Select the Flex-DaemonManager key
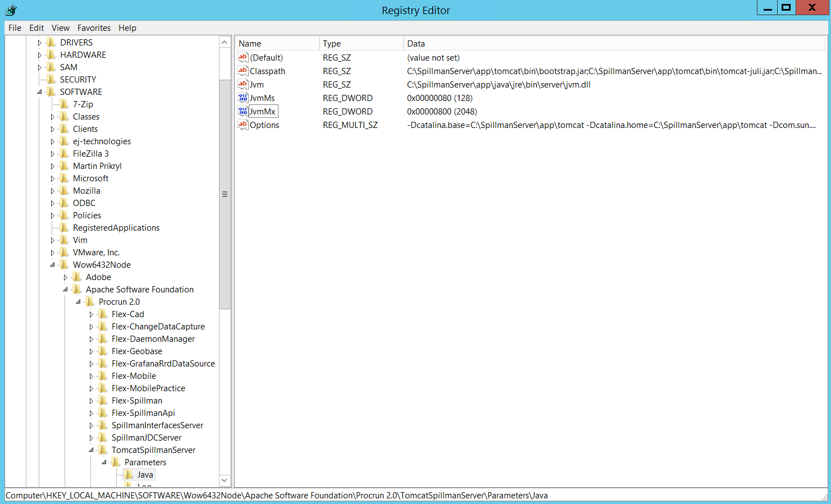Image resolution: width=831 pixels, height=504 pixels. tap(153, 339)
